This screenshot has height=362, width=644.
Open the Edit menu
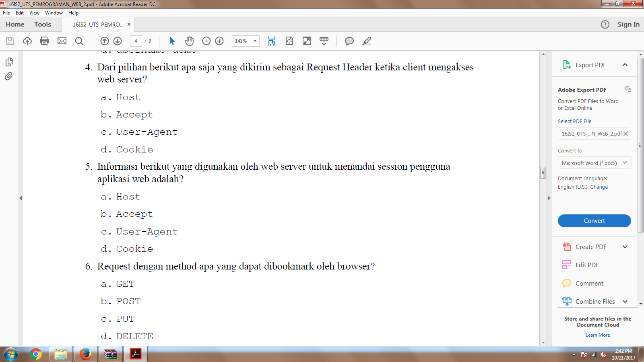(x=20, y=13)
